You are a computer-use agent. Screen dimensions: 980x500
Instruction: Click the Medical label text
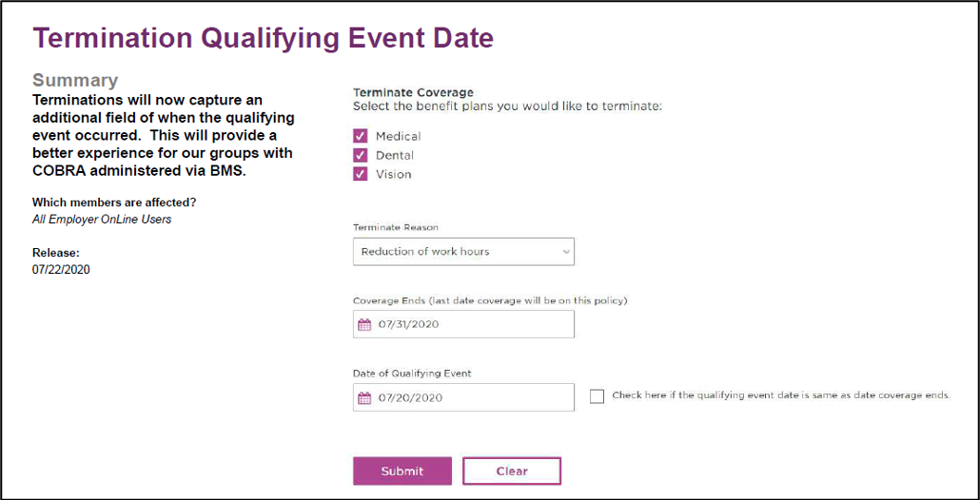(398, 137)
